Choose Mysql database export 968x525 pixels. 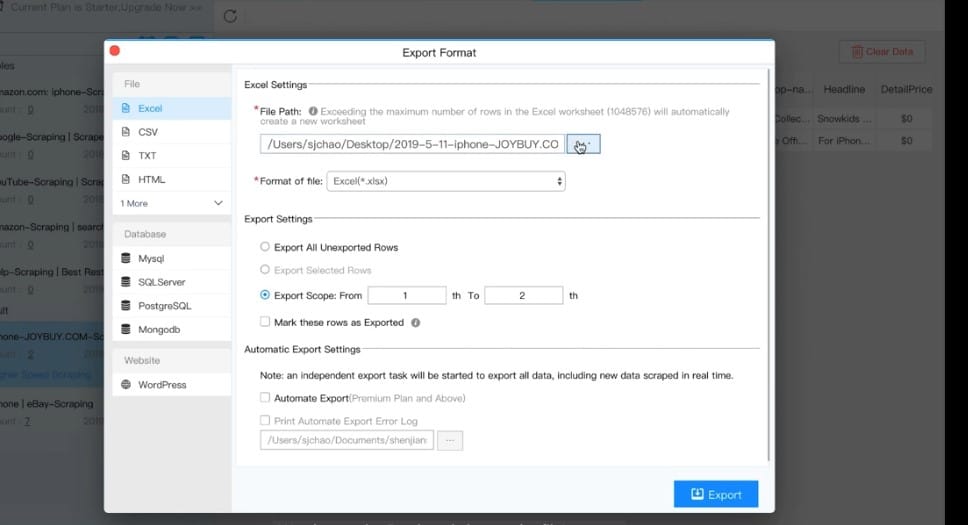tap(172, 258)
